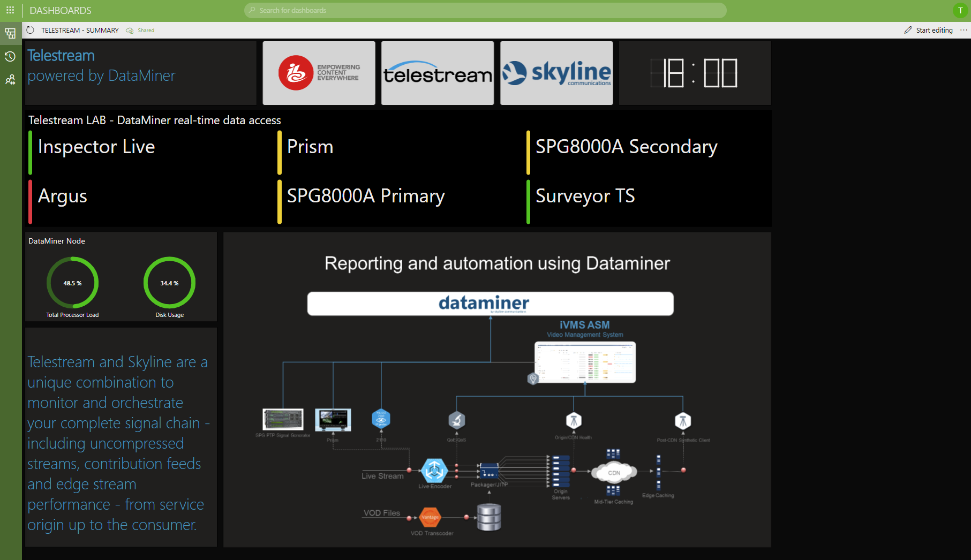971x560 pixels.
Task: Click the skyline communications logo tile
Action: click(556, 73)
